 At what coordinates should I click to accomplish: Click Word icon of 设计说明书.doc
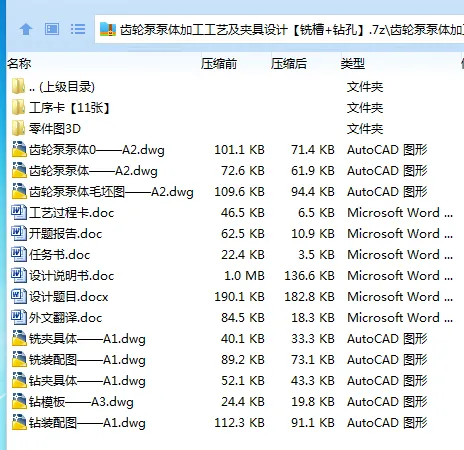(19, 275)
